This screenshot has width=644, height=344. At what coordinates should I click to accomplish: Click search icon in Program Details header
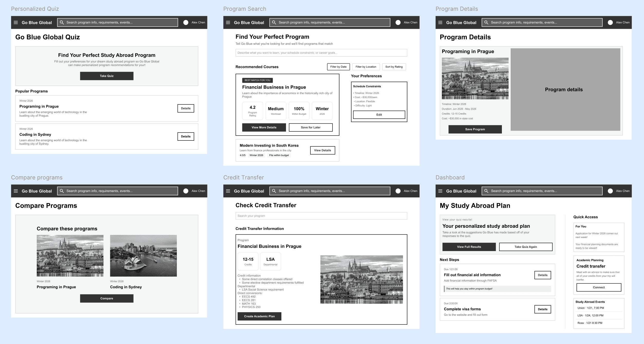486,23
